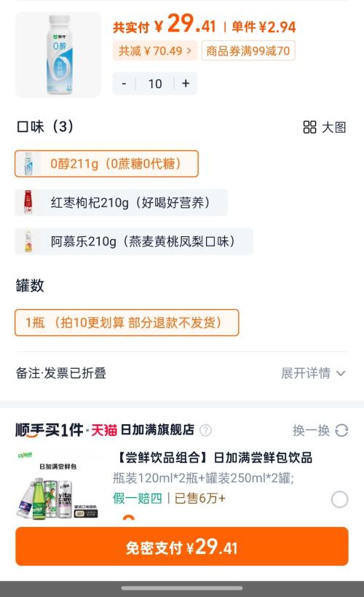Image resolution: width=364 pixels, height=597 pixels.
Task: Tap the 换一换 refresh icon
Action: [x=341, y=431]
